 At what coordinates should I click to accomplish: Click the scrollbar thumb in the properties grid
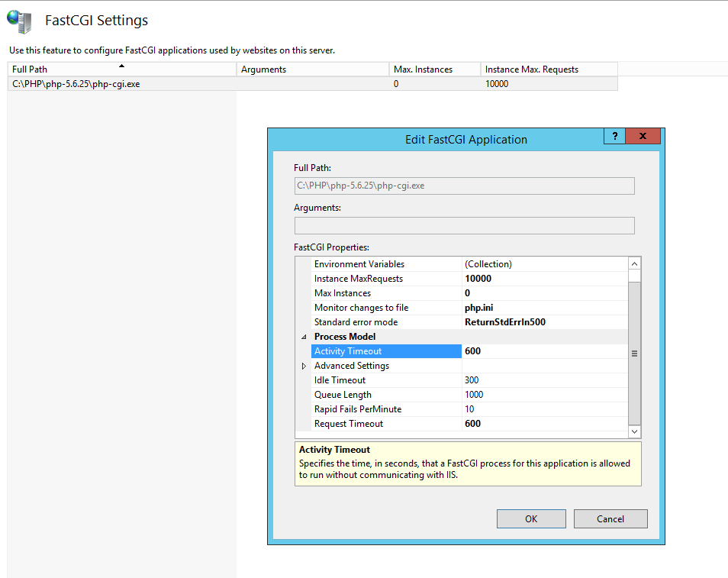[634, 354]
